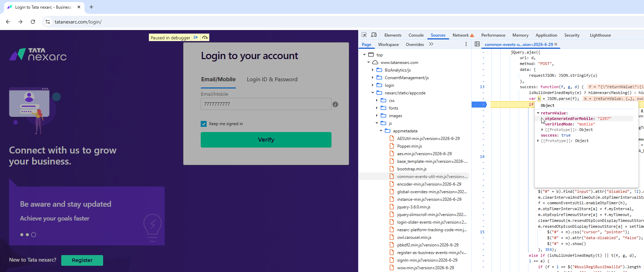This screenshot has width=644, height=272.
Task: Select Login ID & Password tab
Action: (x=272, y=79)
